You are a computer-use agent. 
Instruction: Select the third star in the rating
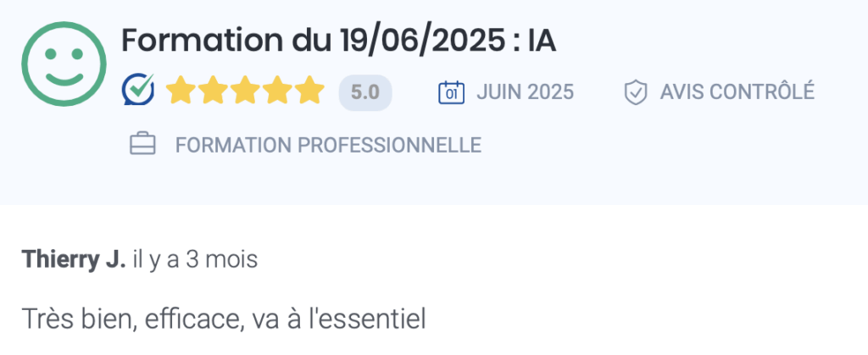[245, 90]
